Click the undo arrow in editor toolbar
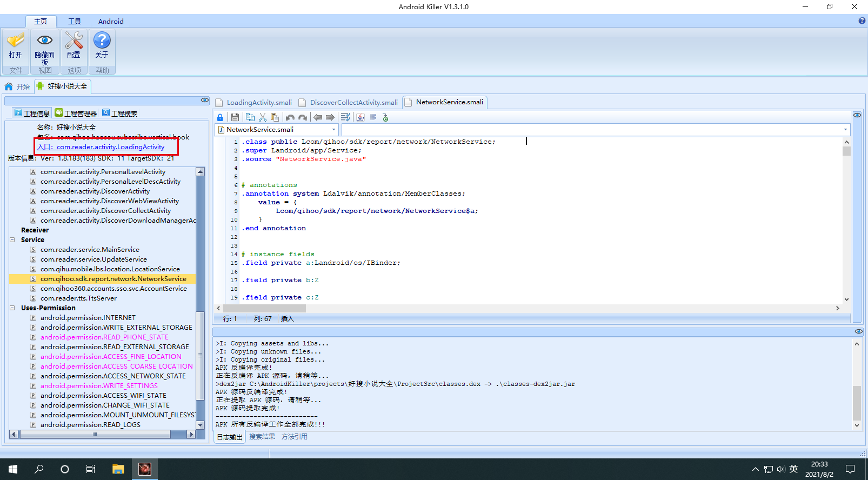This screenshot has width=868, height=480. [290, 117]
